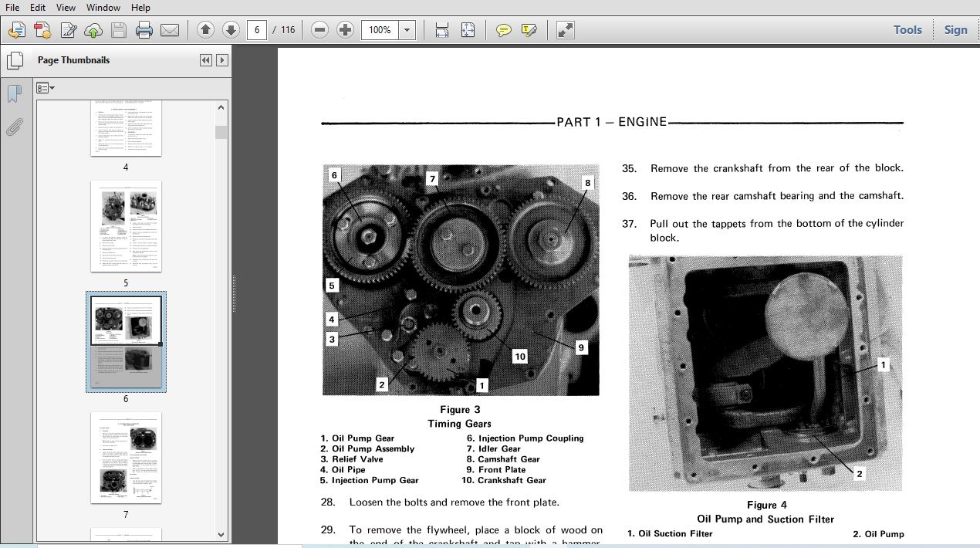Click thumbnail scrollbar up arrow

coord(221,107)
